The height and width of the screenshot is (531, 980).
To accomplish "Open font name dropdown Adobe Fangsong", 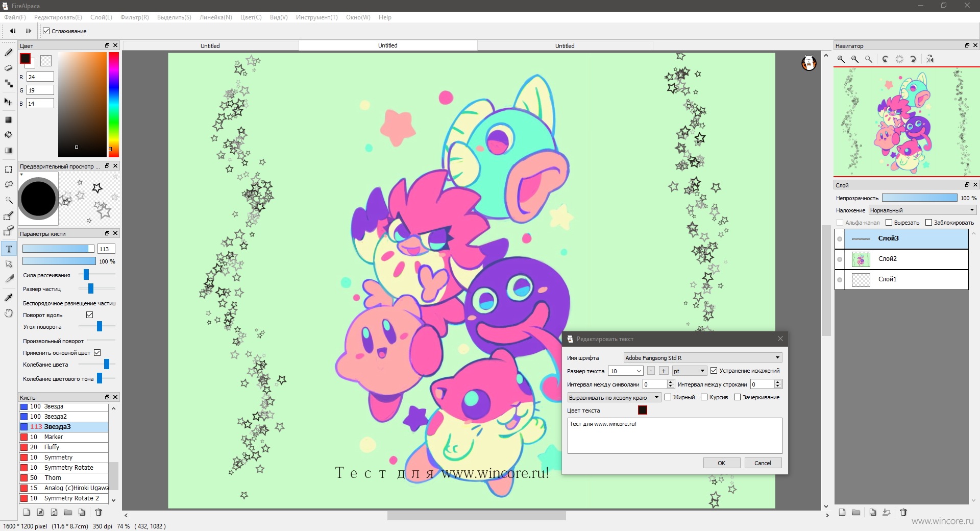I will coord(703,358).
